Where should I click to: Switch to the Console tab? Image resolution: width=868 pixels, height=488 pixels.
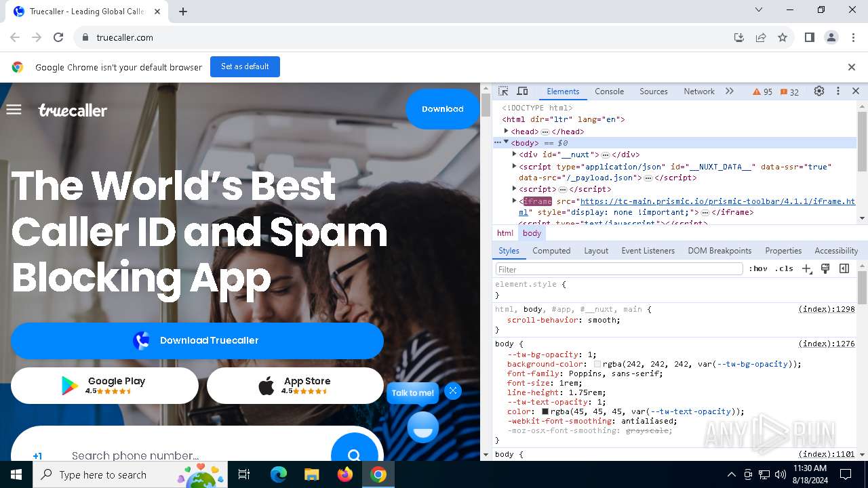(x=609, y=91)
